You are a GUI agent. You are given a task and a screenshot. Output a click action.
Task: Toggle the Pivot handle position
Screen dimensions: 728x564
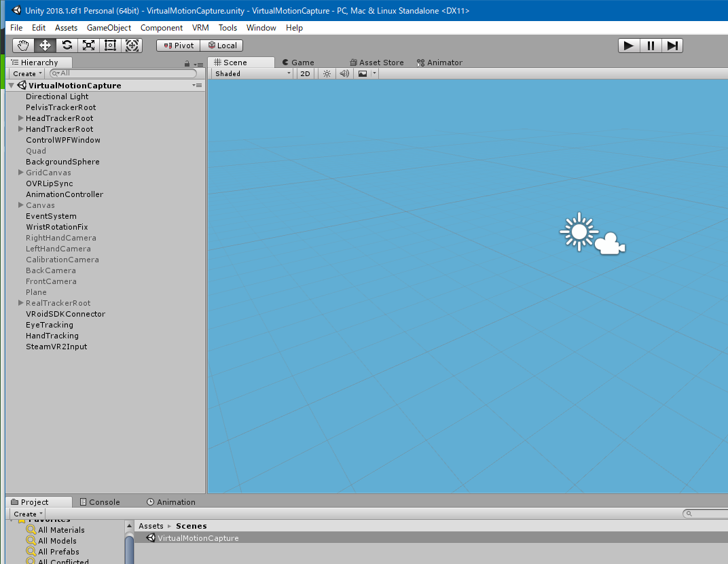pyautogui.click(x=179, y=46)
